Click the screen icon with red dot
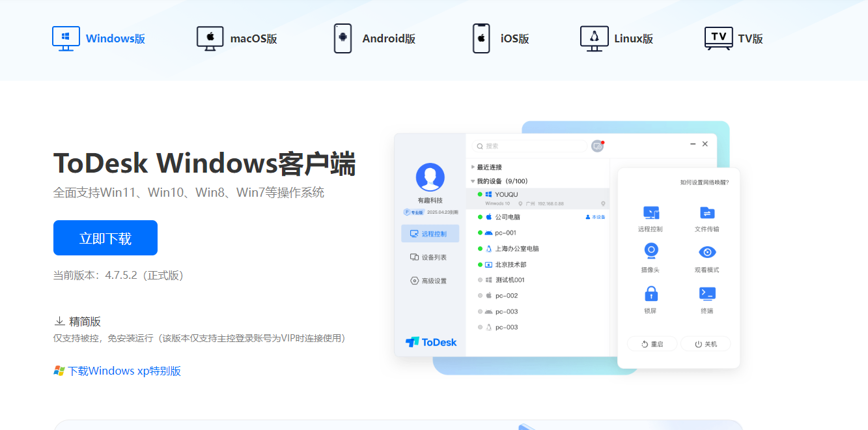868x430 pixels. coord(598,146)
